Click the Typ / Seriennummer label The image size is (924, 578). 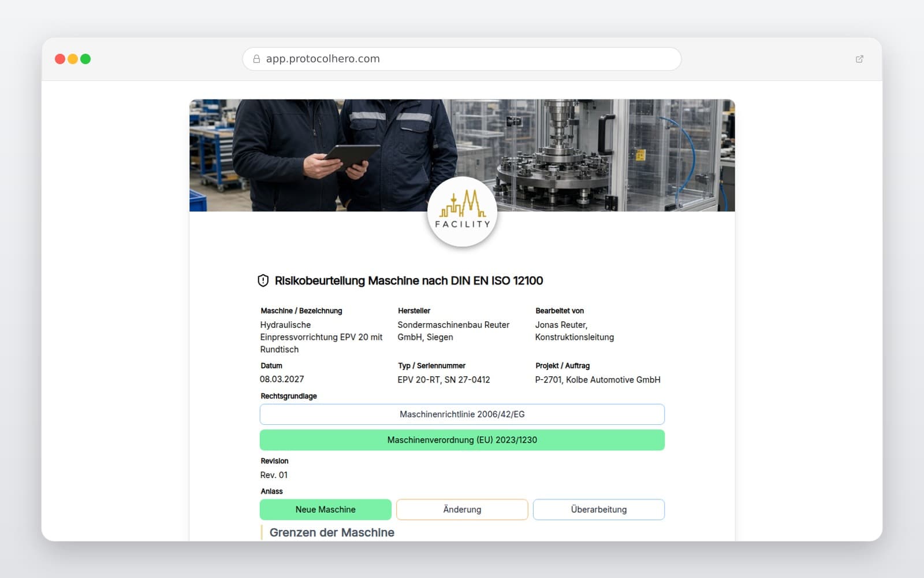click(x=431, y=366)
